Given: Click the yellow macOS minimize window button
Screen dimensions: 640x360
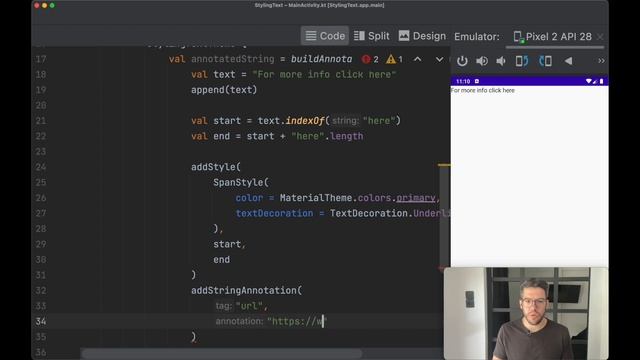Looking at the screenshot, I should click(44, 5).
